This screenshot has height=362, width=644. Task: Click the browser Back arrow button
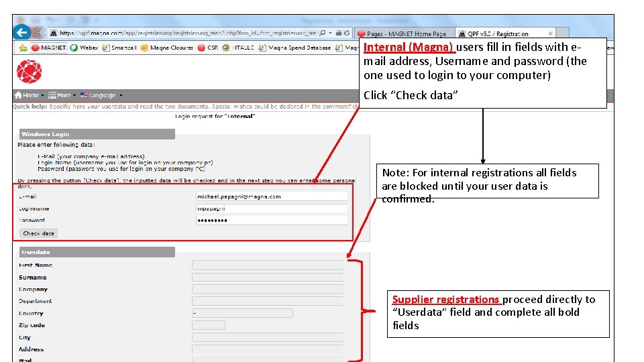point(21,32)
